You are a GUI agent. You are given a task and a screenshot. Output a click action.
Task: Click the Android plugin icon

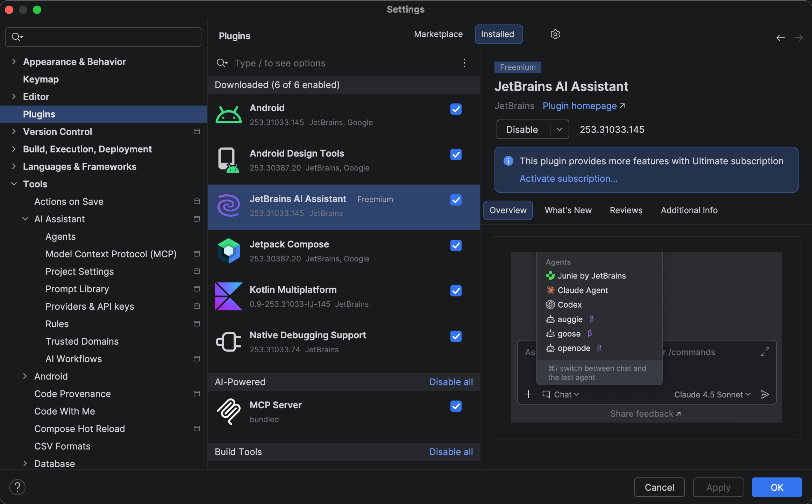228,115
